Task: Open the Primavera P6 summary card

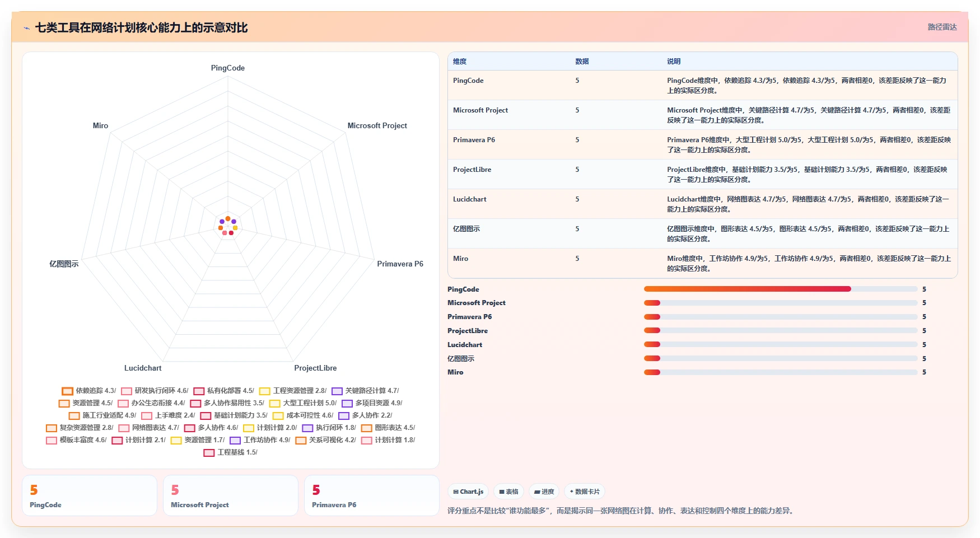Action: pos(372,495)
